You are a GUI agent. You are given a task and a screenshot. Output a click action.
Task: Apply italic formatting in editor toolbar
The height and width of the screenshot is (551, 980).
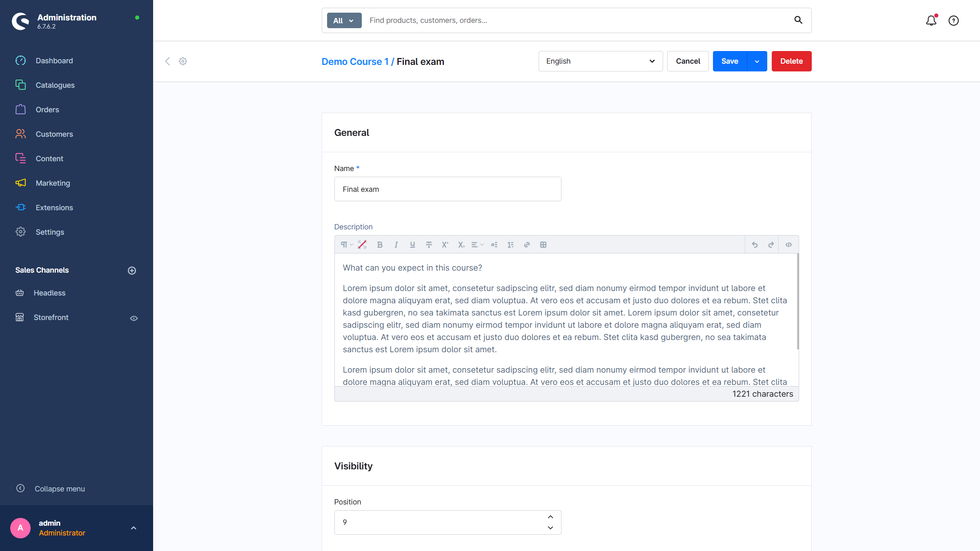tap(396, 245)
